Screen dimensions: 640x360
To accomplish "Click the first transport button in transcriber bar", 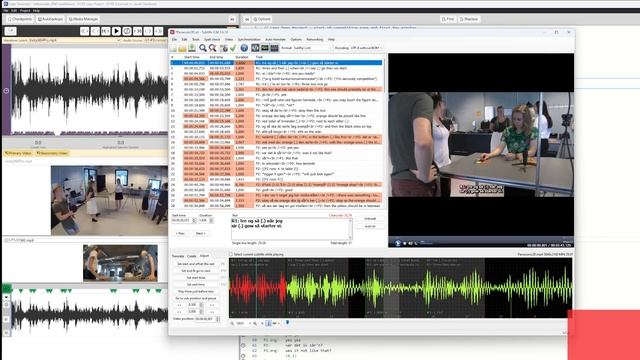I will (84, 31).
